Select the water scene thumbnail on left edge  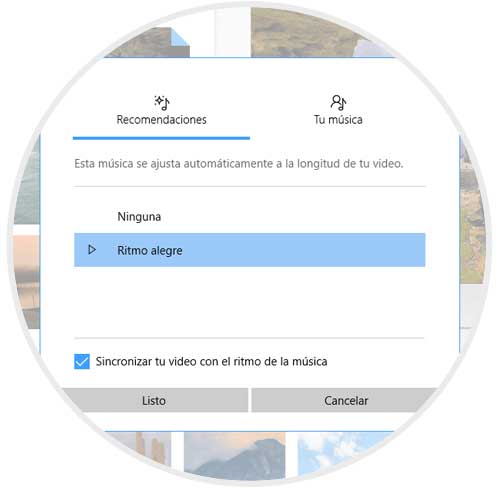27,187
